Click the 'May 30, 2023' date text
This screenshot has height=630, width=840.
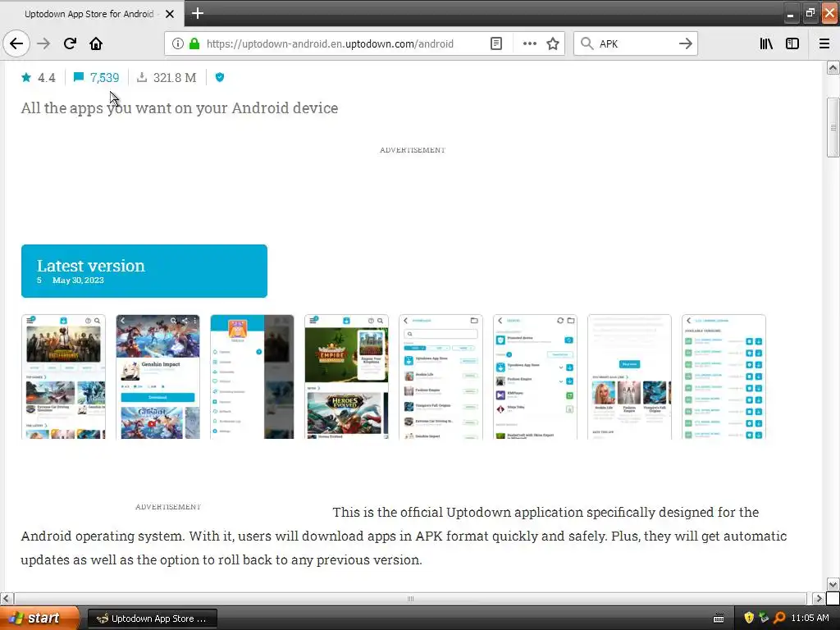[78, 281]
